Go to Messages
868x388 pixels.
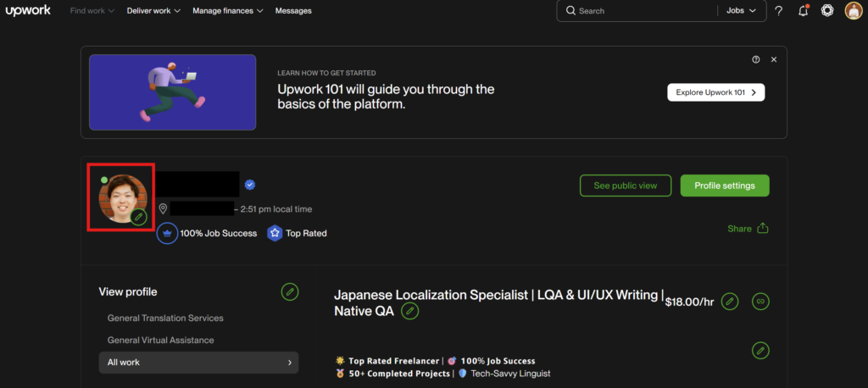[x=293, y=11]
